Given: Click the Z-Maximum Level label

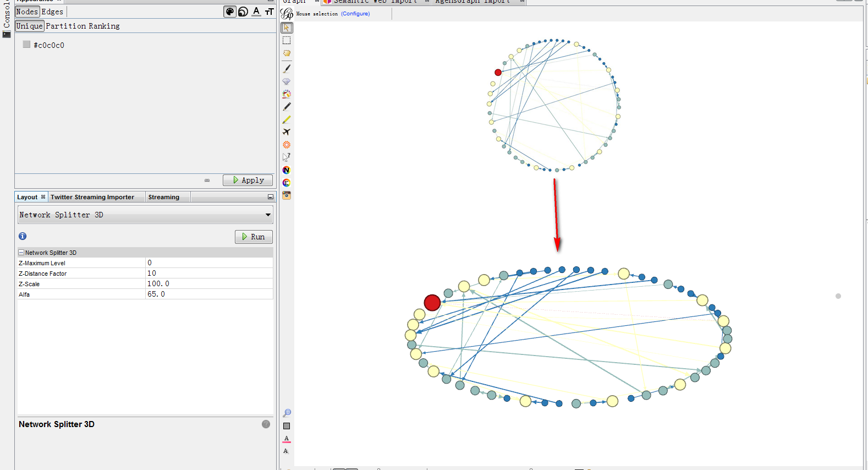Looking at the screenshot, I should tap(42, 263).
